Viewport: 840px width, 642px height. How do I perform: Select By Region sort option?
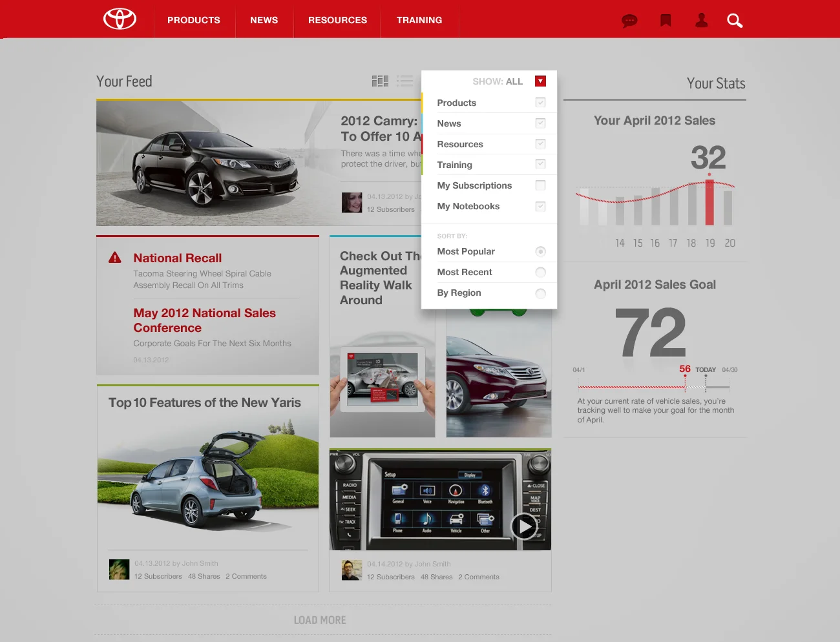point(541,293)
